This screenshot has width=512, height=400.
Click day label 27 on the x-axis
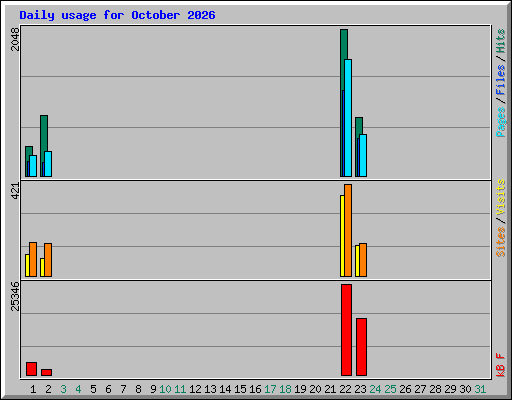(420, 389)
